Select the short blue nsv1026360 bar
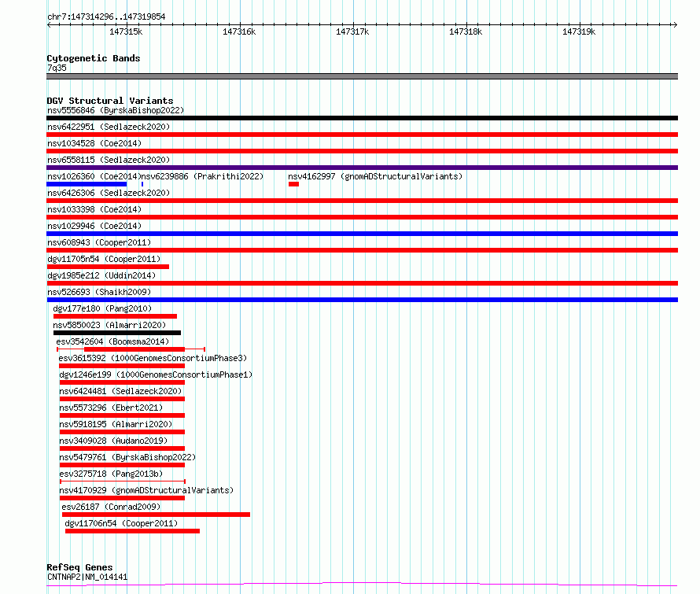This screenshot has height=594, width=700. point(87,184)
